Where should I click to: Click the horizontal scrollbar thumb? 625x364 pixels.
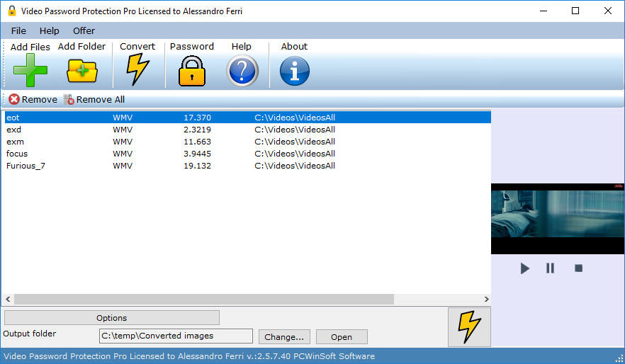pos(203,299)
